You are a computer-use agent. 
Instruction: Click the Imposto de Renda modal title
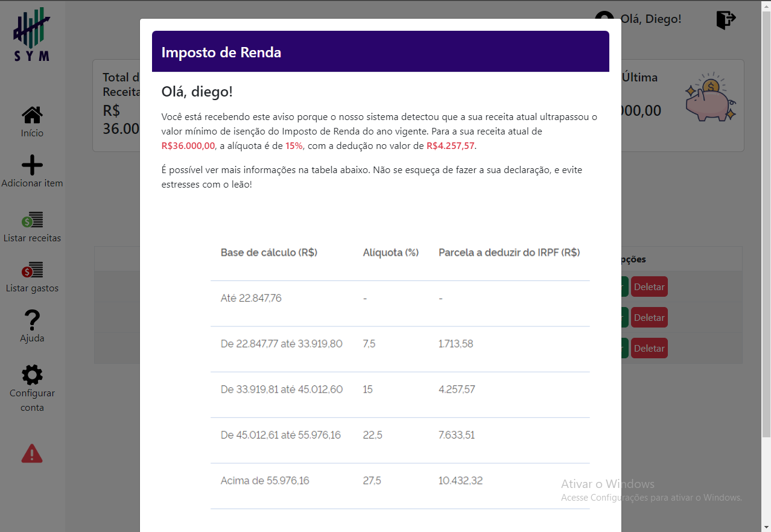[221, 52]
